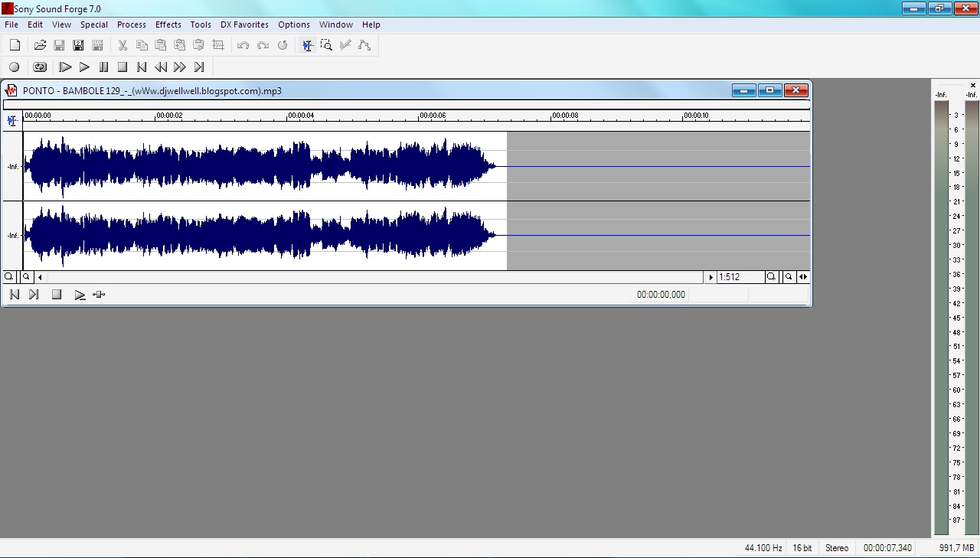Viewport: 980px width, 558px height.
Task: Toggle Loop Playback in transport bar
Action: pyautogui.click(x=40, y=67)
